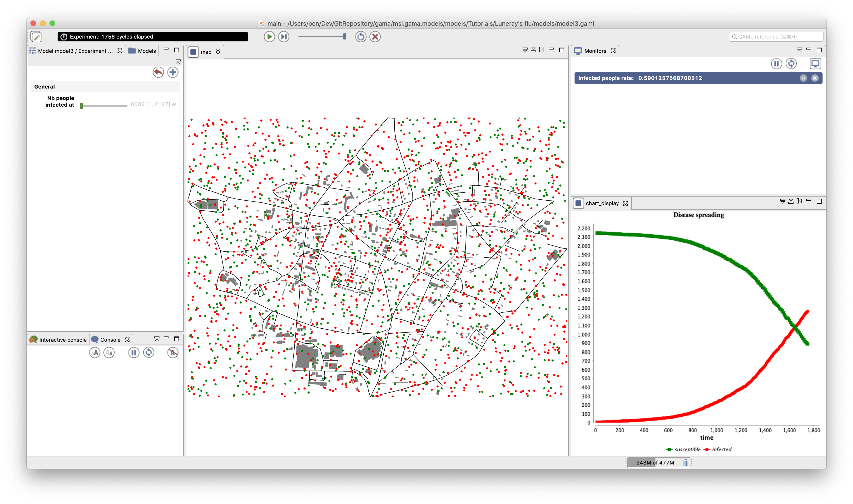Collapse the Monitors panel toolbar
853x504 pixels.
click(x=799, y=50)
